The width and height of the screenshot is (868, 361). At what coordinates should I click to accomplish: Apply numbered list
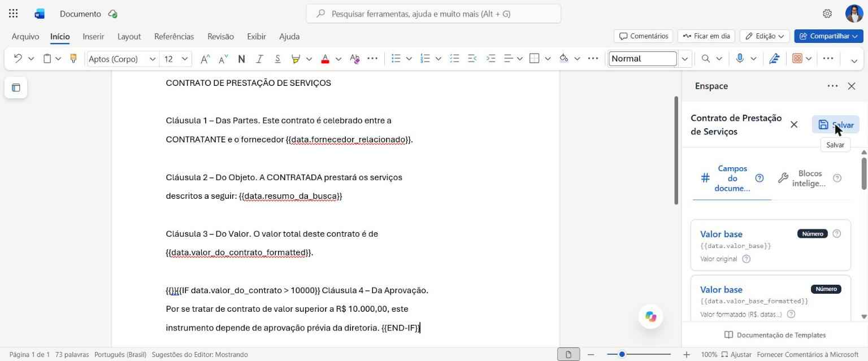(x=426, y=58)
